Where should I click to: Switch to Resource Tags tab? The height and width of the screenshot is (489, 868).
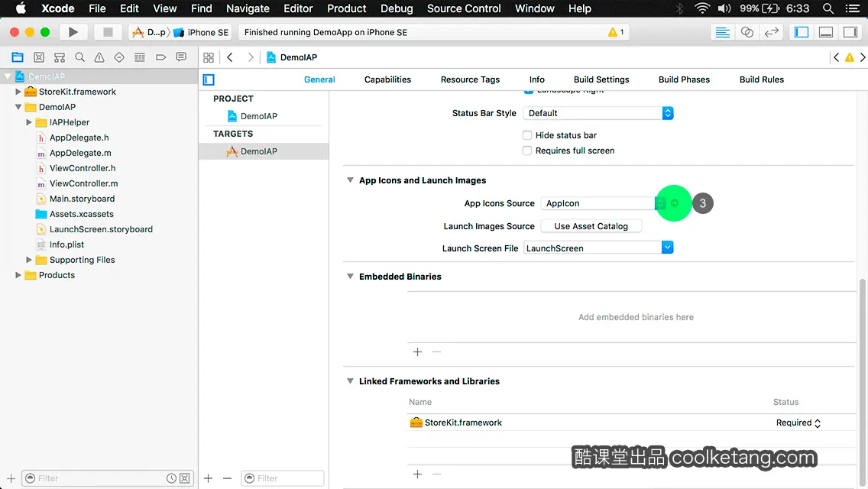470,79
